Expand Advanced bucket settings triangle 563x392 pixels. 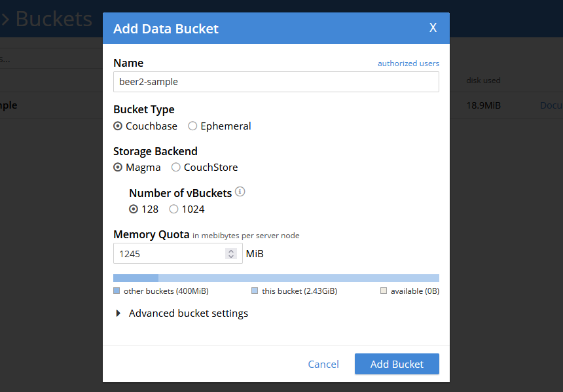pos(118,313)
